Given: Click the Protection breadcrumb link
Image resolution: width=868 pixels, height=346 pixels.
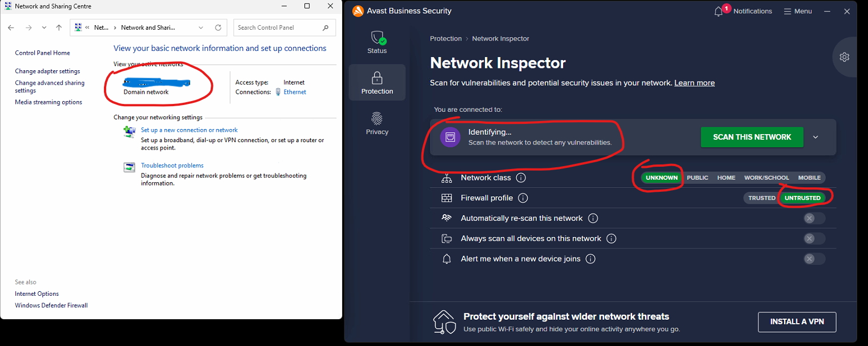Looking at the screenshot, I should (x=445, y=39).
